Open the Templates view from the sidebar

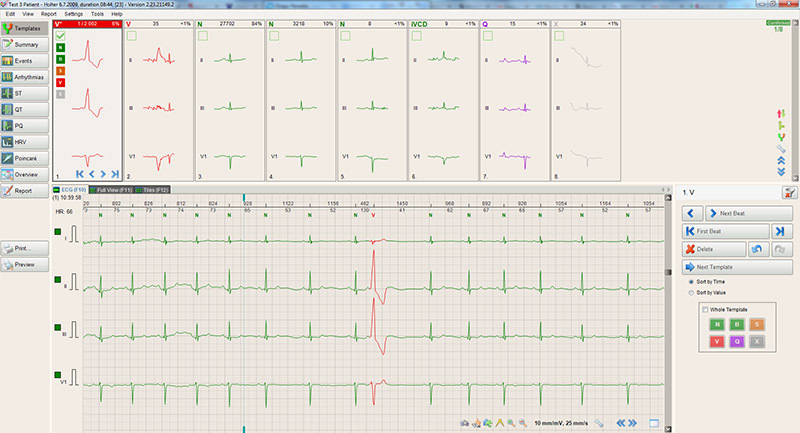(24, 28)
